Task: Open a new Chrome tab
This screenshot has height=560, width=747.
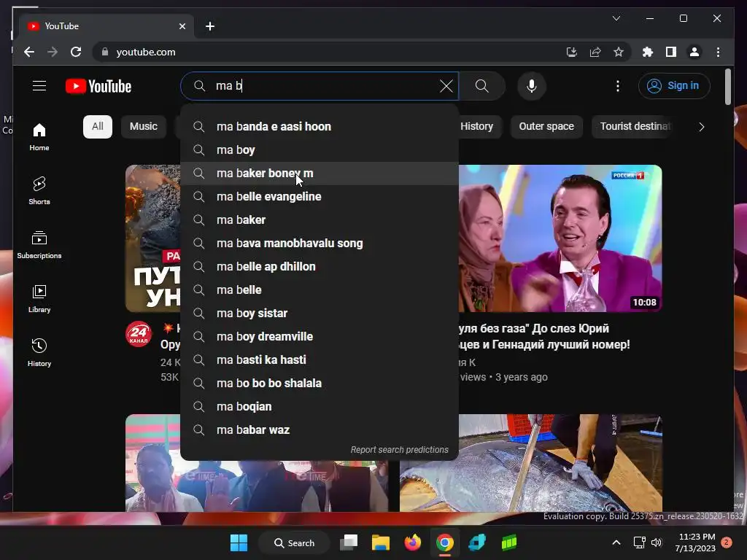Action: coord(210,26)
